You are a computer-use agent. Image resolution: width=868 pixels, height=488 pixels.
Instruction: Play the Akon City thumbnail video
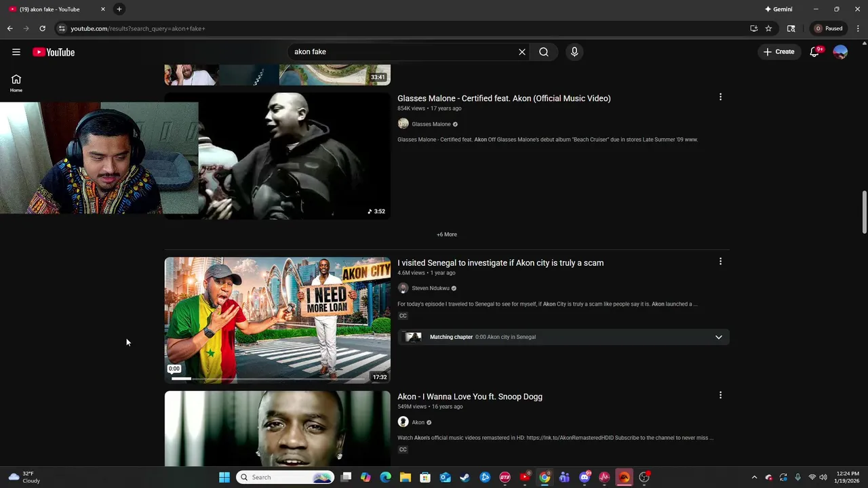[x=277, y=320]
